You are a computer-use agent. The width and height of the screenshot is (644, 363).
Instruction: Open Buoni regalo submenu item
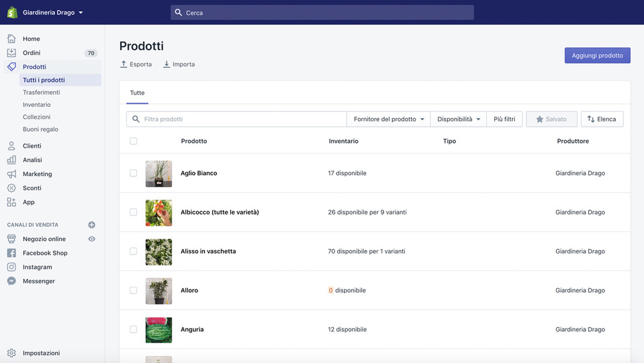tap(40, 130)
